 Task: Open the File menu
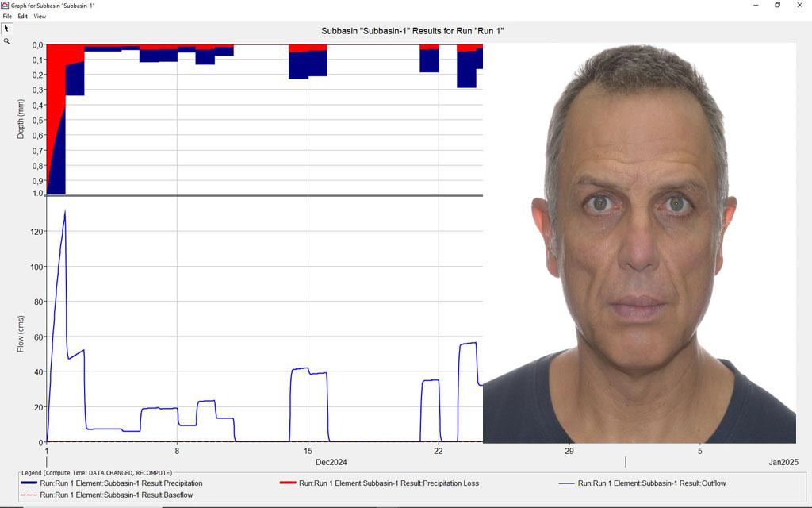click(x=7, y=17)
